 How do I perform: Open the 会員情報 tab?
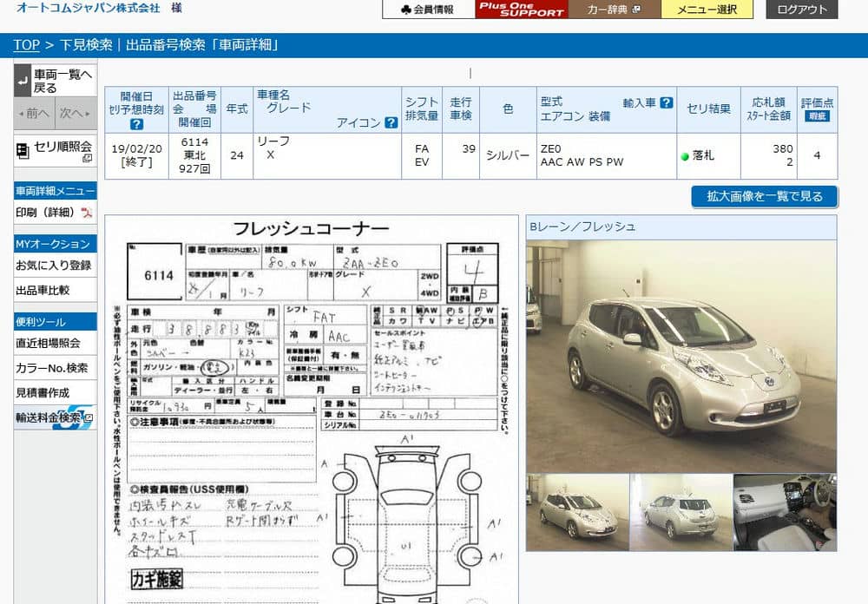pyautogui.click(x=428, y=10)
